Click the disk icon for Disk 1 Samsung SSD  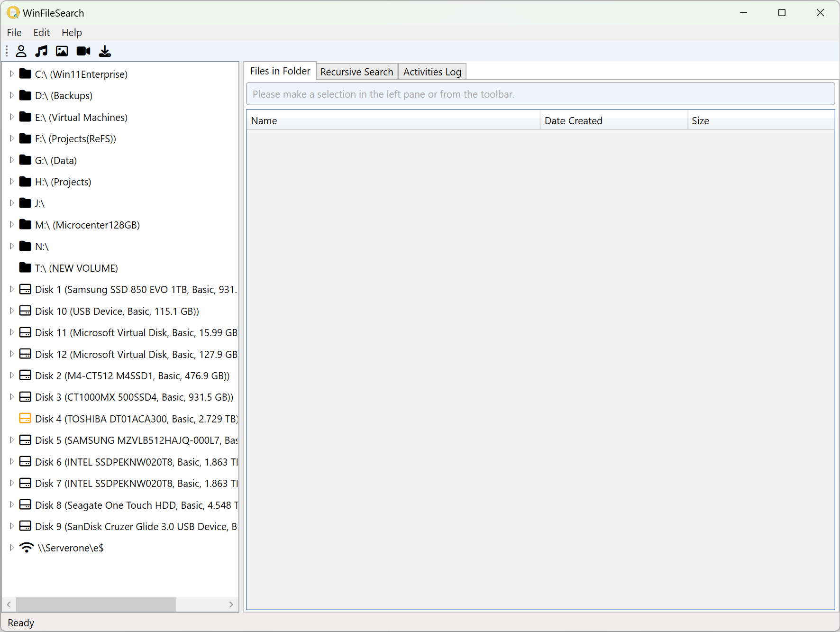pos(25,289)
